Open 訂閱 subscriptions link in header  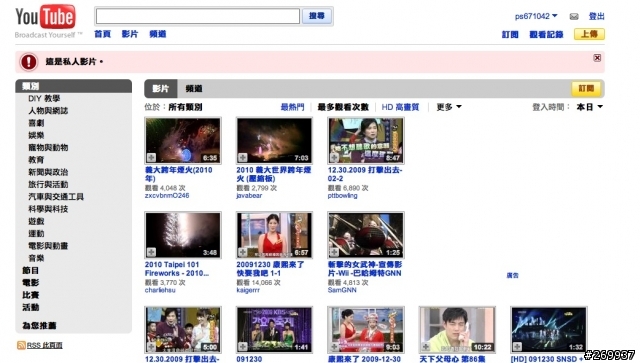tap(510, 35)
